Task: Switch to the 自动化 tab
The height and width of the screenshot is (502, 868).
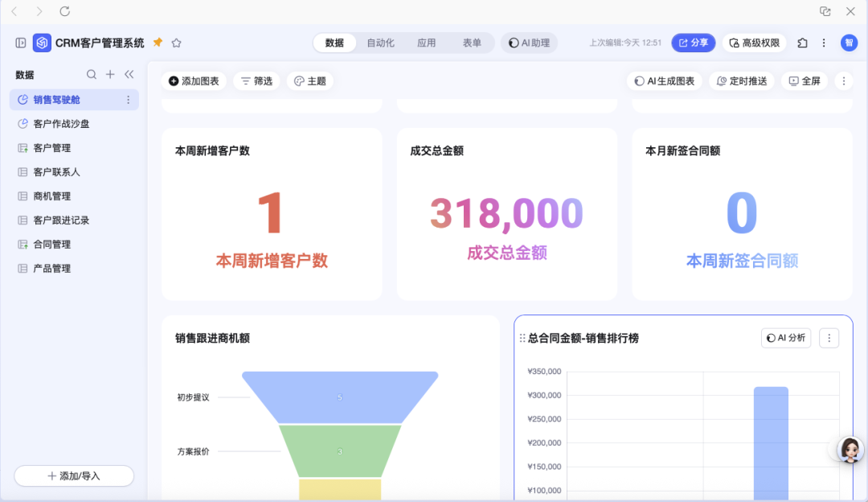Action: (380, 43)
